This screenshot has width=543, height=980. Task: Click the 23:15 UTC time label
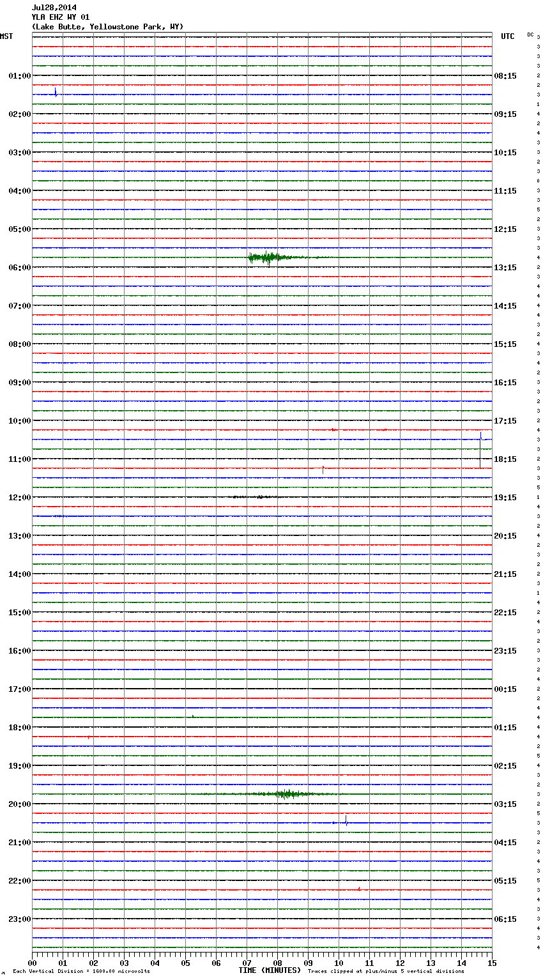505,651
